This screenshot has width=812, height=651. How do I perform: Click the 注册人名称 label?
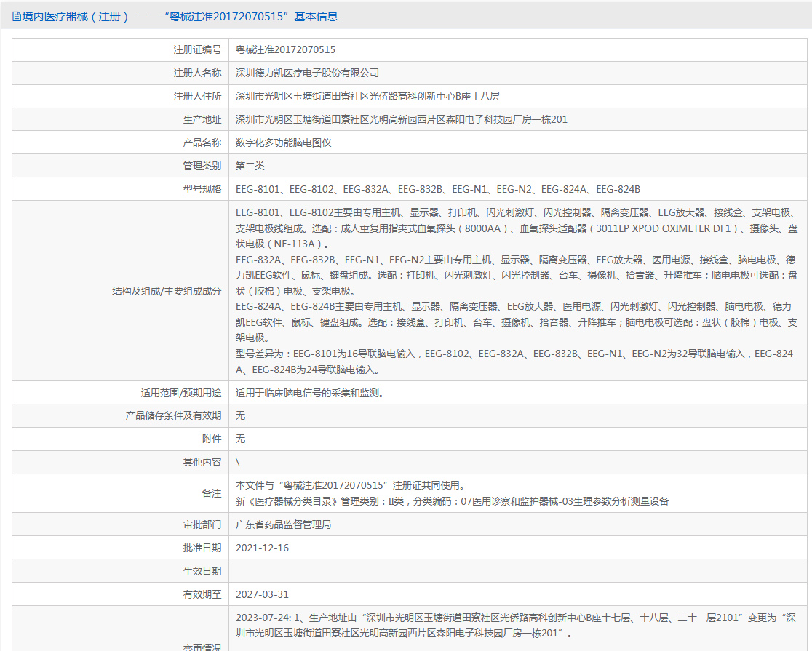click(197, 73)
